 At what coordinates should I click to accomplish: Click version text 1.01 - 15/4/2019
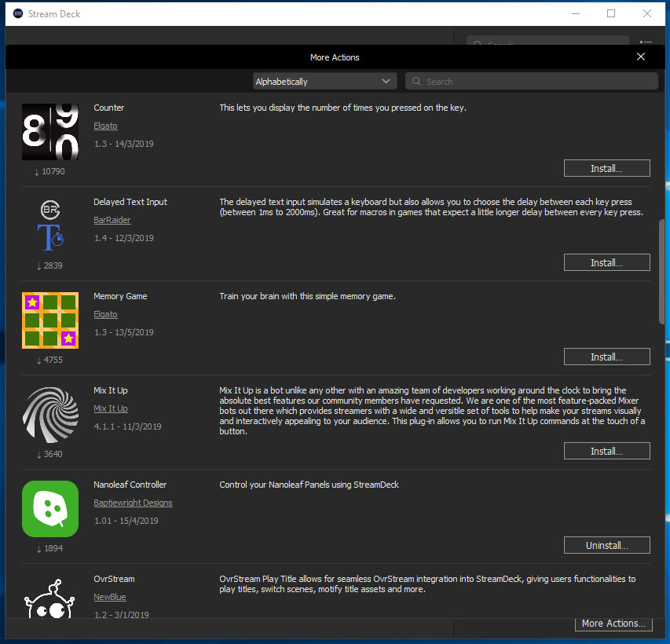126,521
